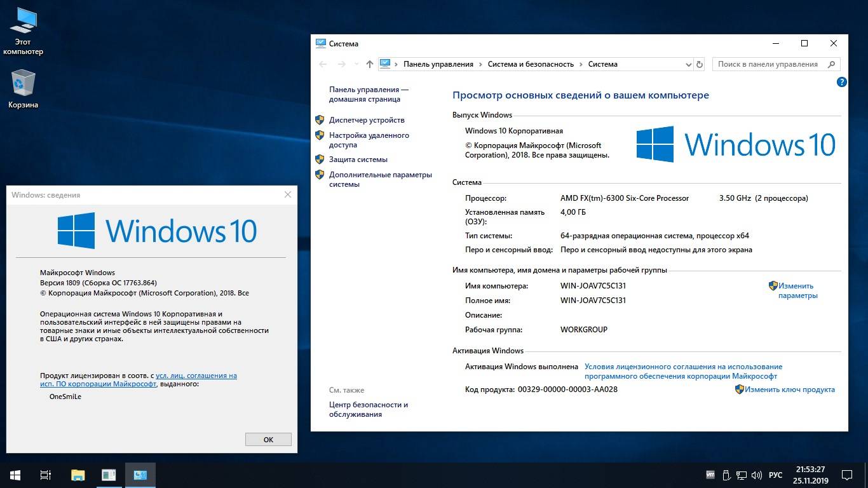Click the shield icon beside Диспетчер устройств
This screenshot has width=868, height=488.
click(320, 119)
